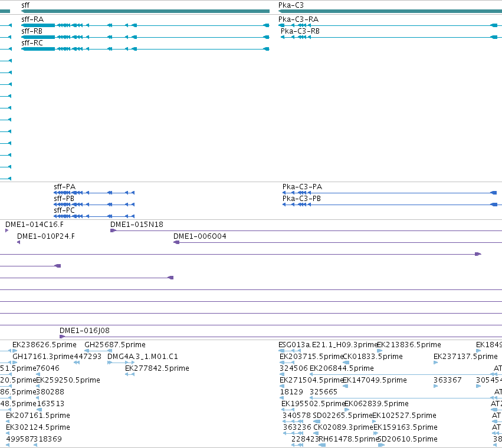Select transcript sff-RC
Viewport: 502px width, 448px height.
pyautogui.click(x=145, y=49)
